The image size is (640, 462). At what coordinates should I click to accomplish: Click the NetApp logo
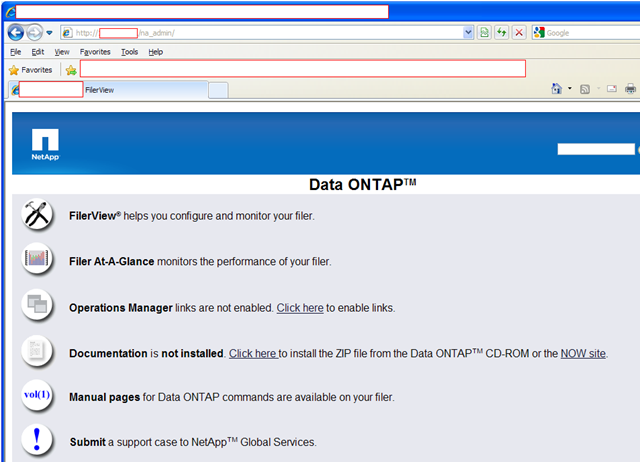click(x=45, y=144)
